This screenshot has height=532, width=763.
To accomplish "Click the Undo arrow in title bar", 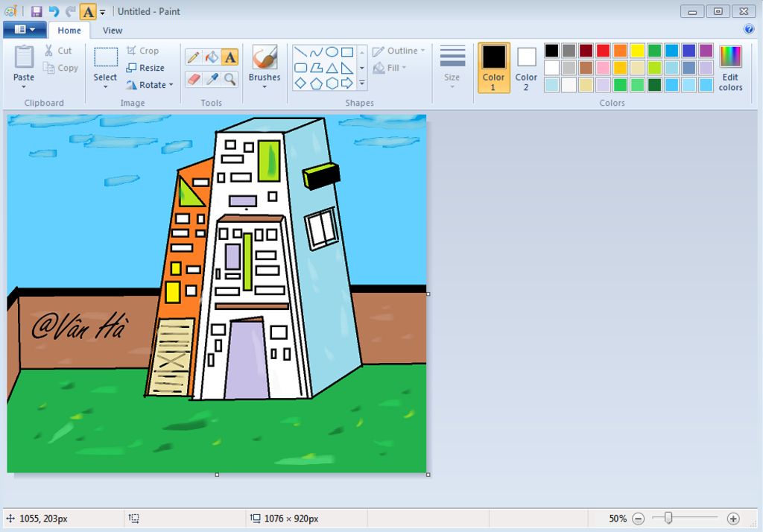I will 54,11.
